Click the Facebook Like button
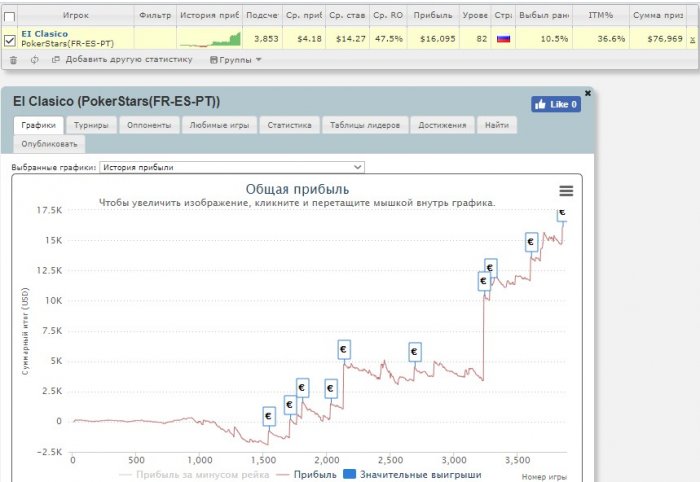Image resolution: width=700 pixels, height=482 pixels. pyautogui.click(x=556, y=104)
